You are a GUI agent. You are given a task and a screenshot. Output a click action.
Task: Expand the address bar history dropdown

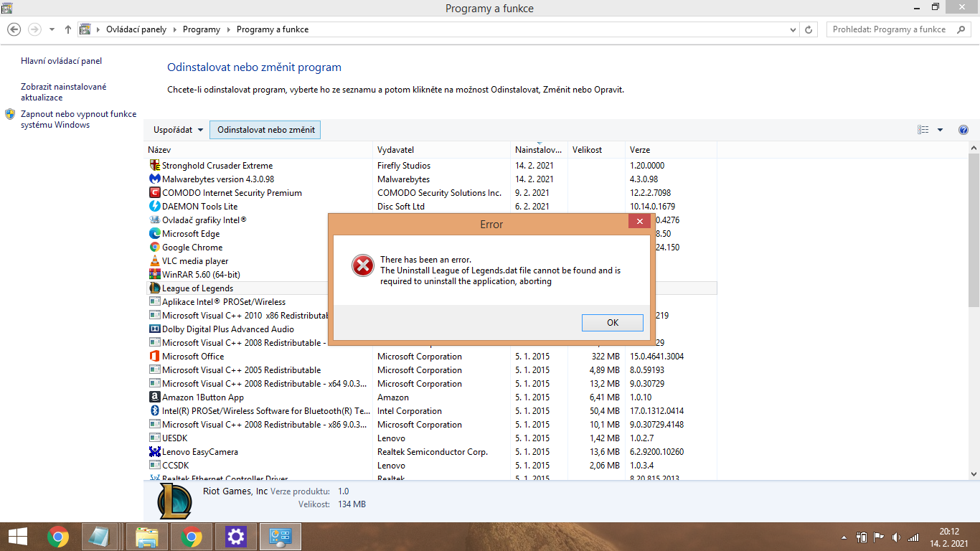[793, 29]
